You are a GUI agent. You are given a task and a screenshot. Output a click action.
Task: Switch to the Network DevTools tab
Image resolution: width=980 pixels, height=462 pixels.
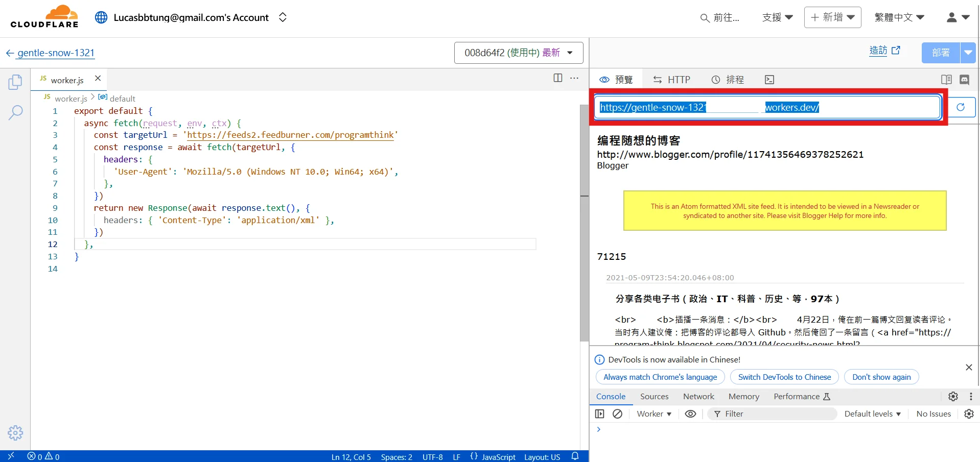click(x=698, y=397)
